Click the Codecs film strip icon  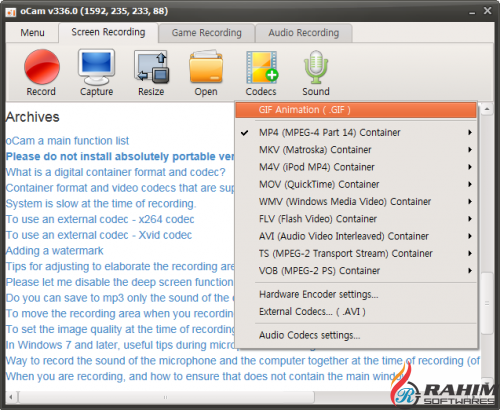(262, 67)
